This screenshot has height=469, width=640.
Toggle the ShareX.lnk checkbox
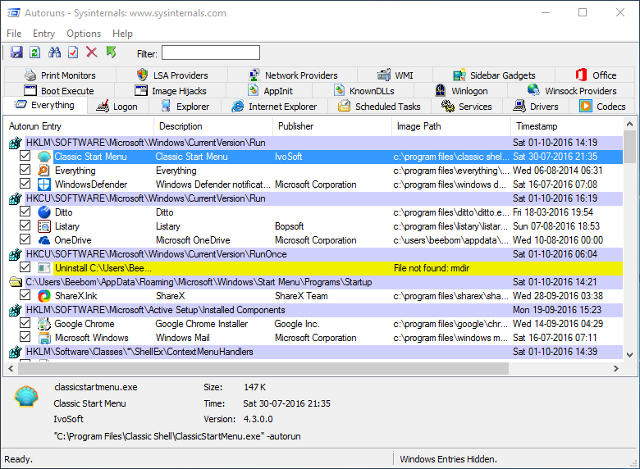(25, 295)
